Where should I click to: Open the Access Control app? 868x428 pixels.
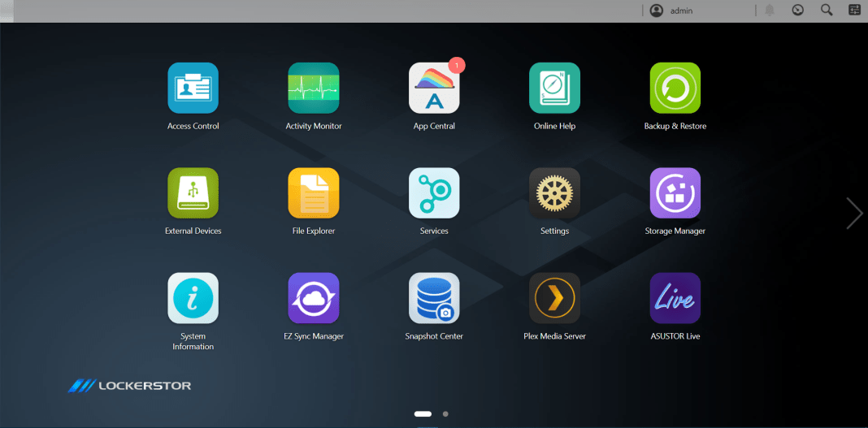[x=193, y=88]
